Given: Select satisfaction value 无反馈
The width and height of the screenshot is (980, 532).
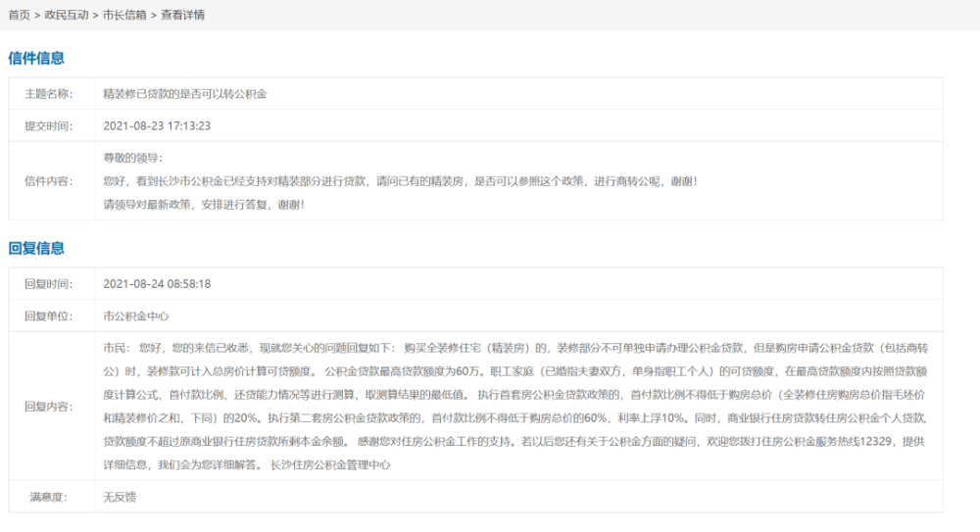Looking at the screenshot, I should click(x=120, y=497).
